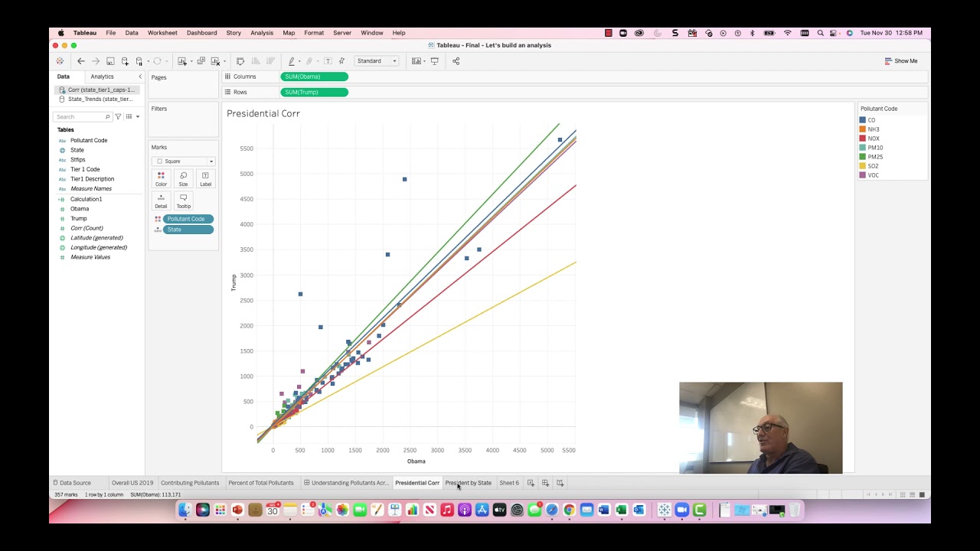Screen dimensions: 980x551
Task: Click the Refresh/Run Update icon
Action: tap(157, 61)
